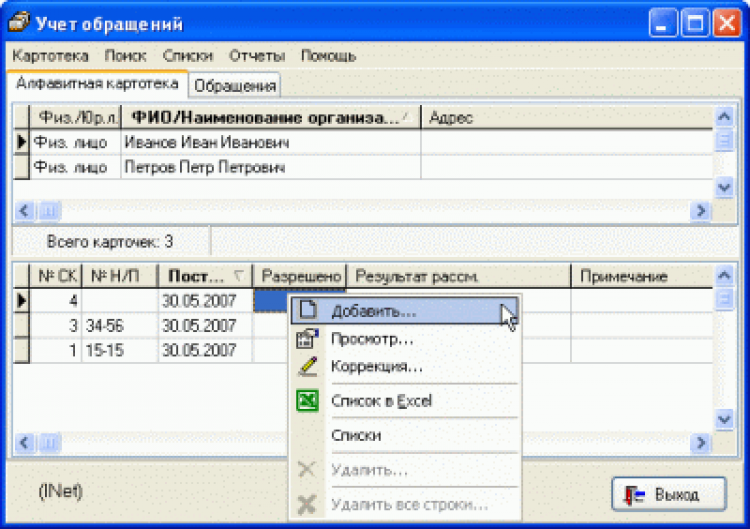This screenshot has height=529, width=750.
Task: Click right arrow of upper horizontal scrollbar
Action: click(700, 211)
